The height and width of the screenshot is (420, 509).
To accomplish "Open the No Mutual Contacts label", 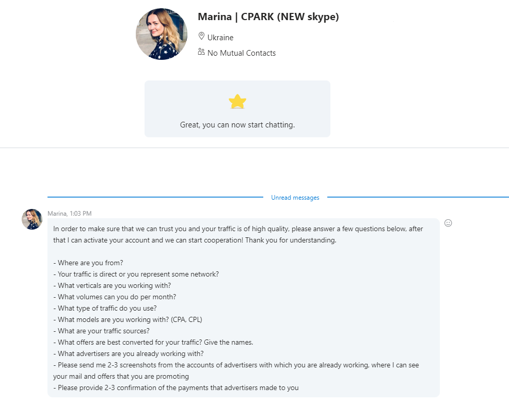I will [x=242, y=53].
